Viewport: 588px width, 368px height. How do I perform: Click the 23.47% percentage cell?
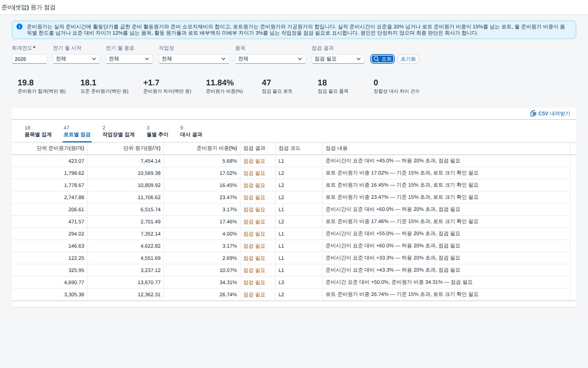202,197
